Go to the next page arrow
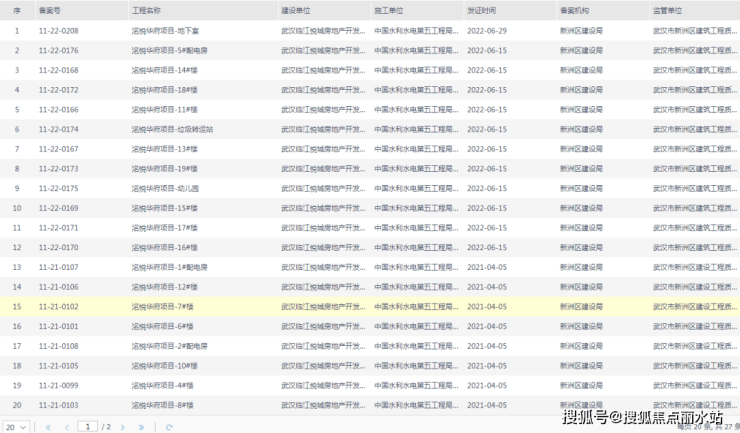Screen dimensions: 740x433 [123, 427]
